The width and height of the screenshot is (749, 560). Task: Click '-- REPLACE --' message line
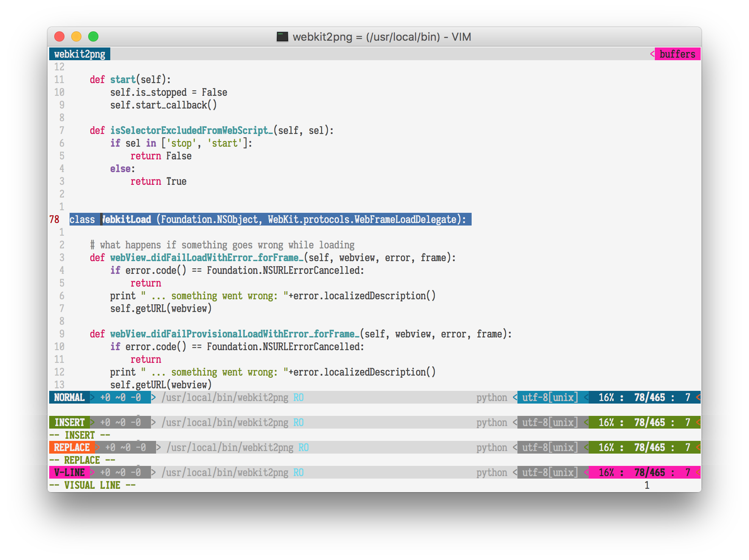coord(82,460)
